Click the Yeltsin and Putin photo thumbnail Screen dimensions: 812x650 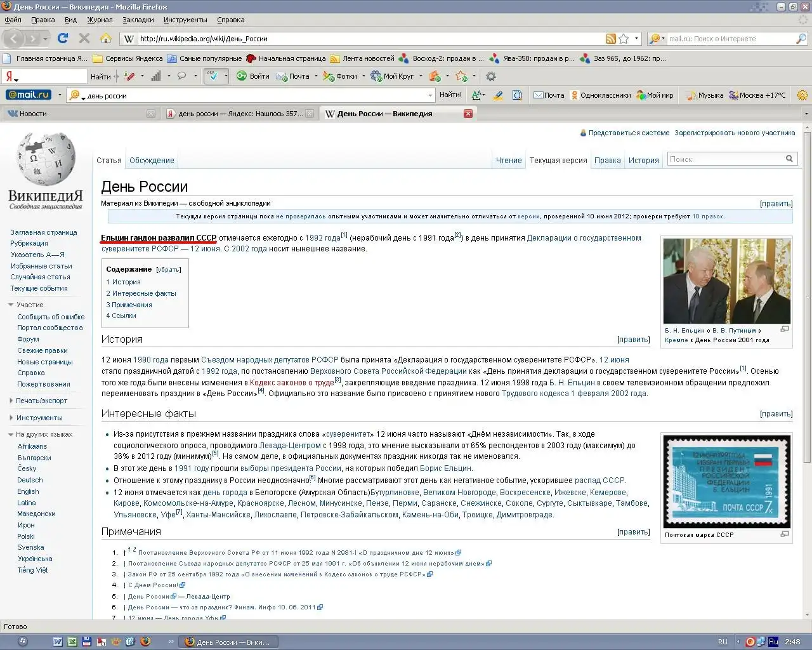click(x=726, y=281)
